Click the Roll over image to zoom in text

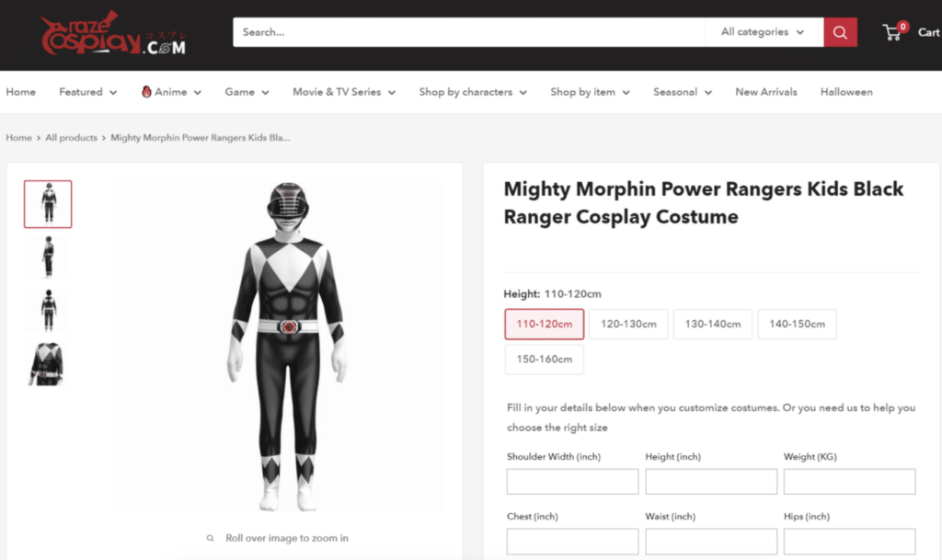287,538
